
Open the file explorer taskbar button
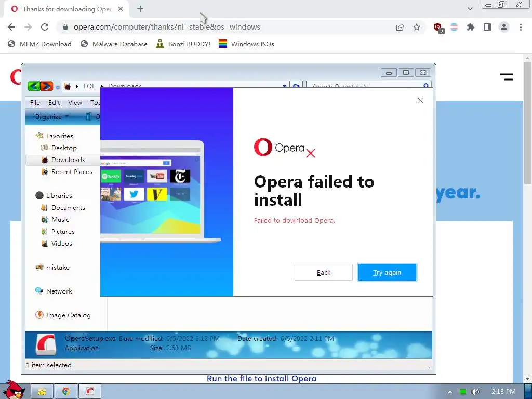42,392
